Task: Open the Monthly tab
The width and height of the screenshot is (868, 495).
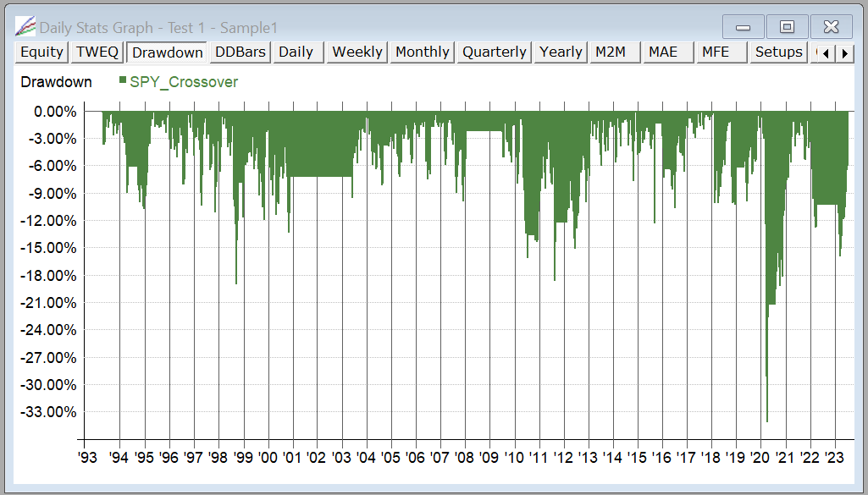Action: 422,52
